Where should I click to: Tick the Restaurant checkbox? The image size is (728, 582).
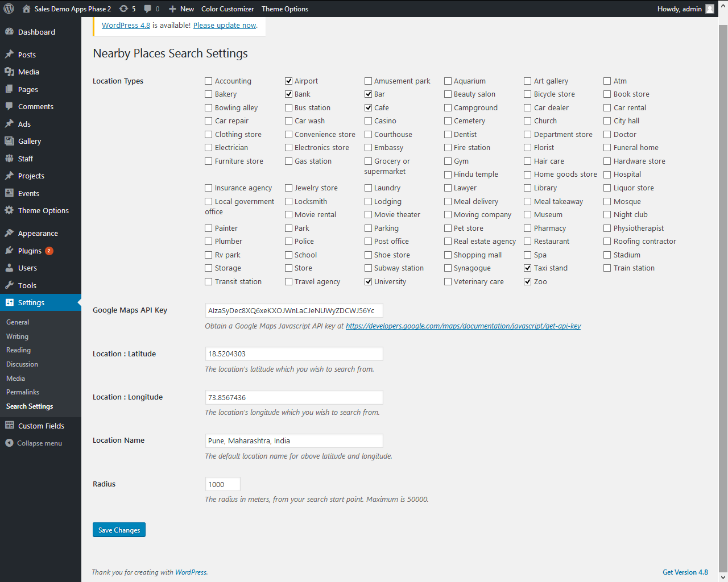coord(528,241)
